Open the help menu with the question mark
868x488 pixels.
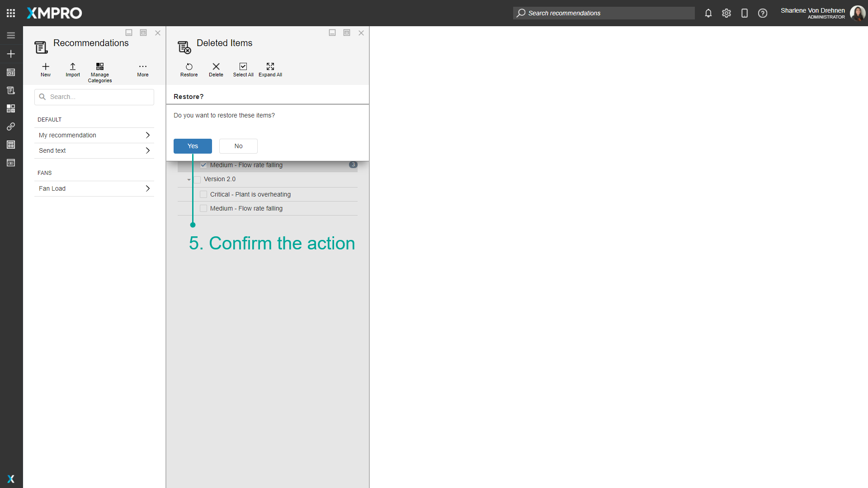(x=763, y=13)
